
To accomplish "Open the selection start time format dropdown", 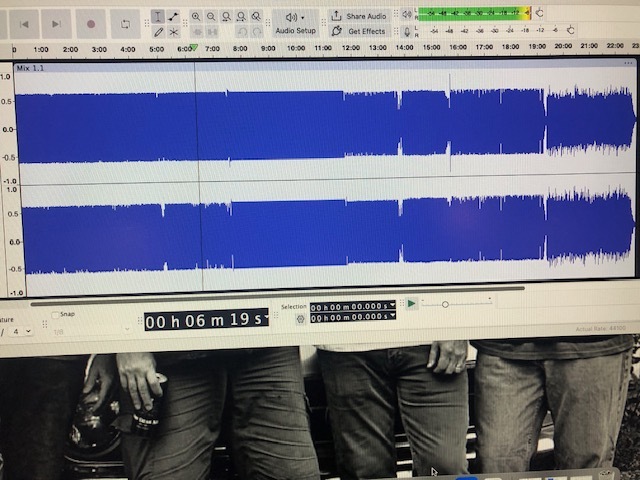I will point(391,306).
